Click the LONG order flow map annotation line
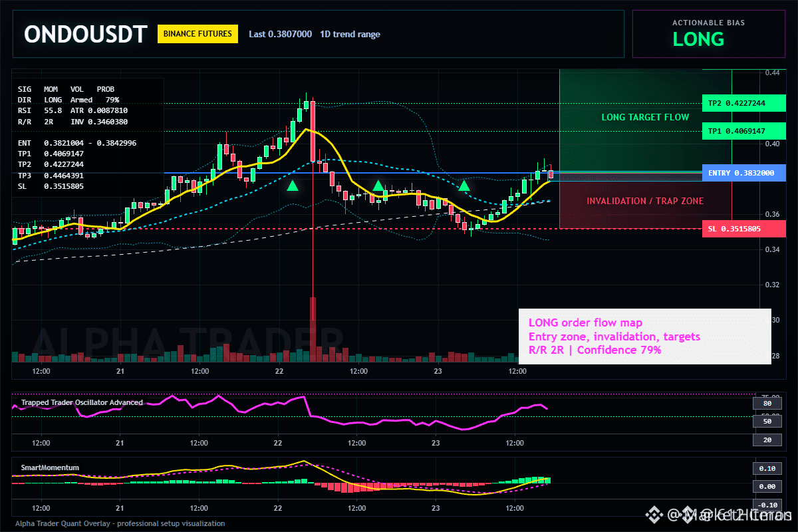This screenshot has width=798, height=532. 585,323
